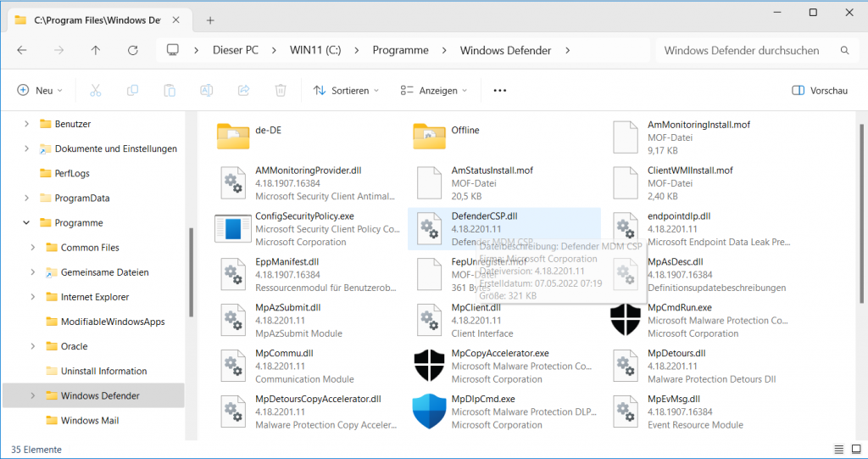Select the MpCmdRun.exe shield icon

click(x=625, y=320)
